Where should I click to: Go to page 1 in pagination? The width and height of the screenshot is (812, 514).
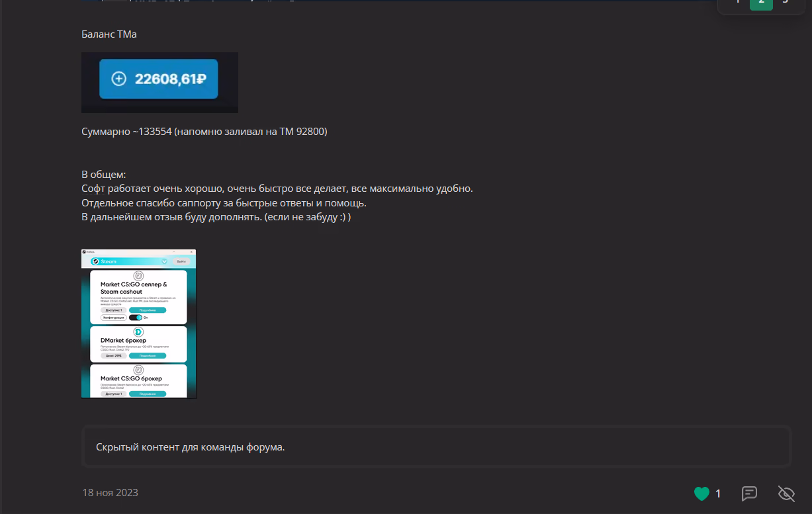click(x=737, y=2)
